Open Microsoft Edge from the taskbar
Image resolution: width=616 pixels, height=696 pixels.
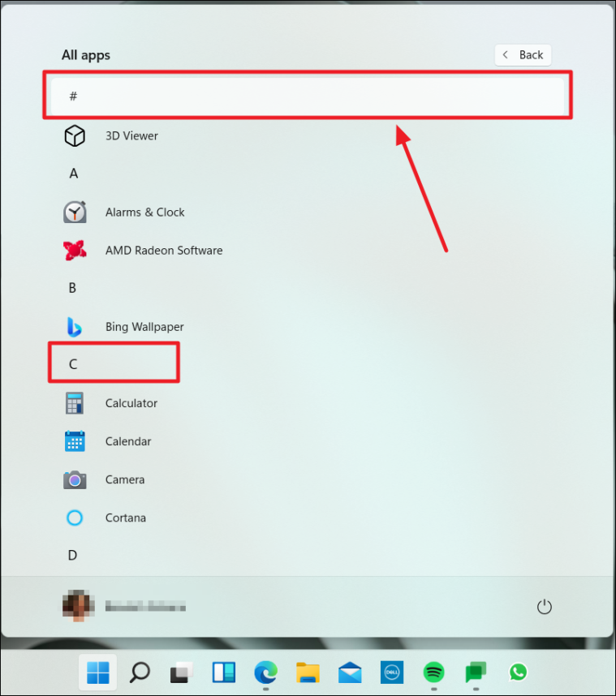tap(265, 672)
